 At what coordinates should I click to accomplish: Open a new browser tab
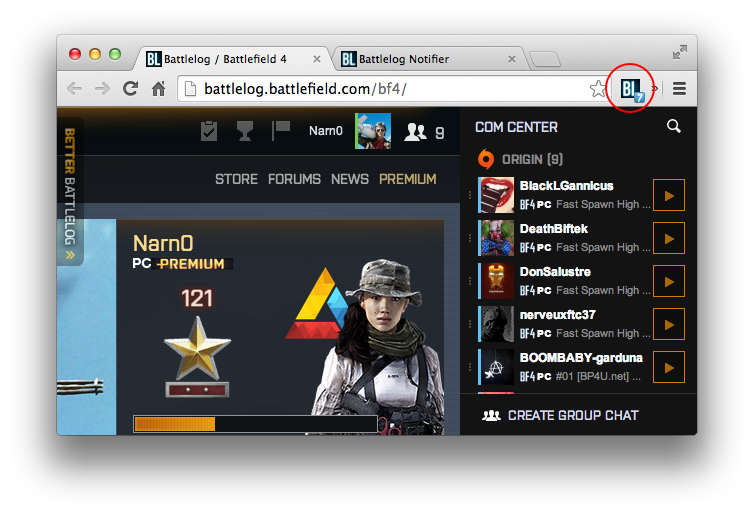545,60
